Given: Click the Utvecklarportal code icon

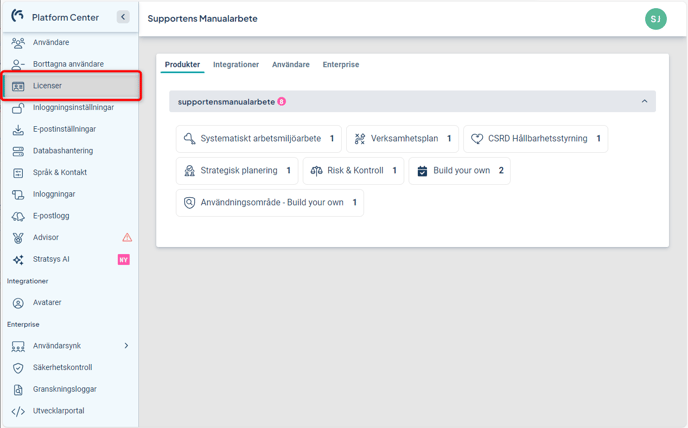Looking at the screenshot, I should pos(18,411).
